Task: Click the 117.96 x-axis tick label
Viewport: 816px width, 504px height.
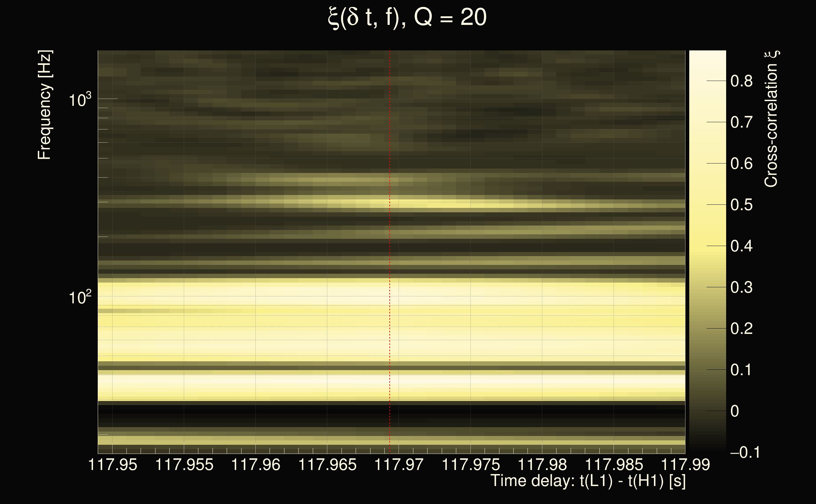Action: pos(255,465)
